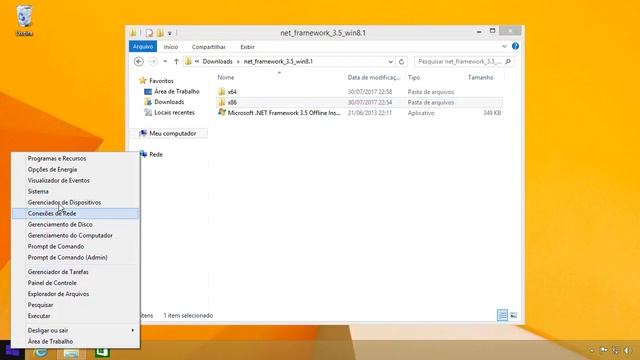This screenshot has width=640, height=360.
Task: Open address bar history dropdown
Action: pos(391,62)
